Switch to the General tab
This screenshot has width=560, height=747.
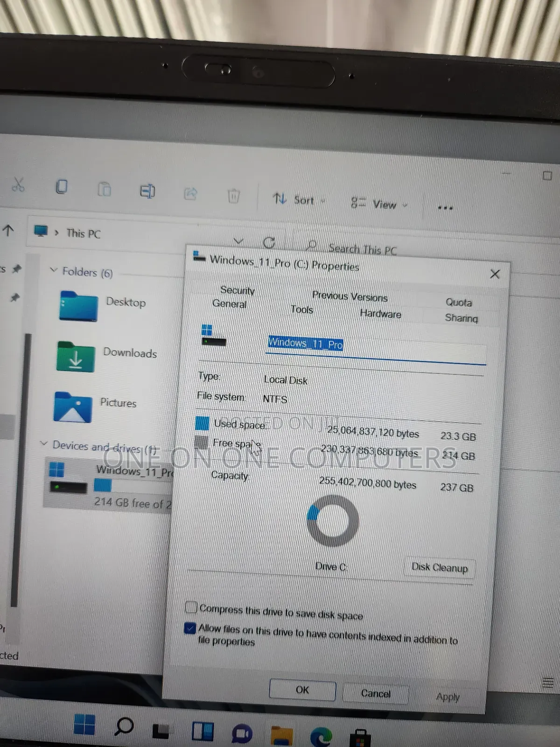coord(229,304)
